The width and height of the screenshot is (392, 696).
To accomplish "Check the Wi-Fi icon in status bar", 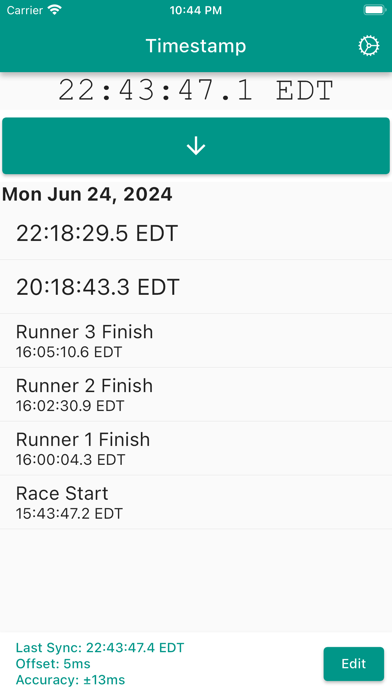I will click(x=55, y=10).
